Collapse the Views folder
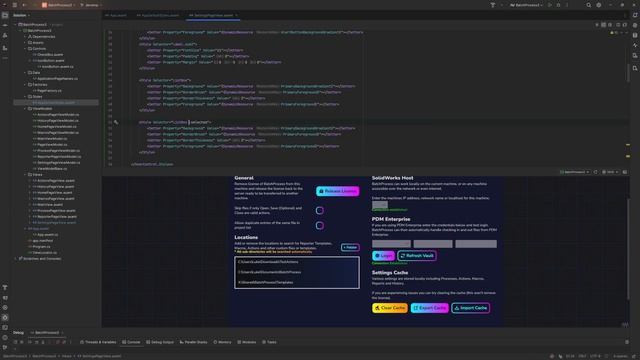Image resolution: width=640 pixels, height=360 pixels. tap(25, 174)
